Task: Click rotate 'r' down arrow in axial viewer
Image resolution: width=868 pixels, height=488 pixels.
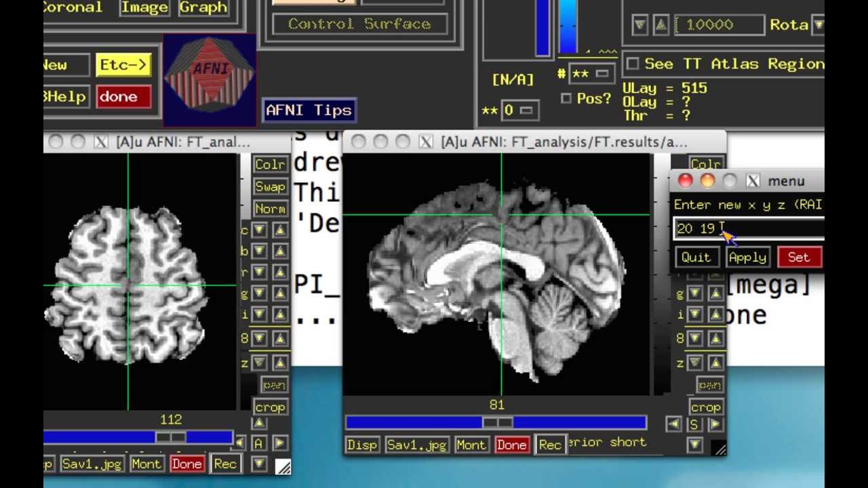Action: [x=259, y=272]
